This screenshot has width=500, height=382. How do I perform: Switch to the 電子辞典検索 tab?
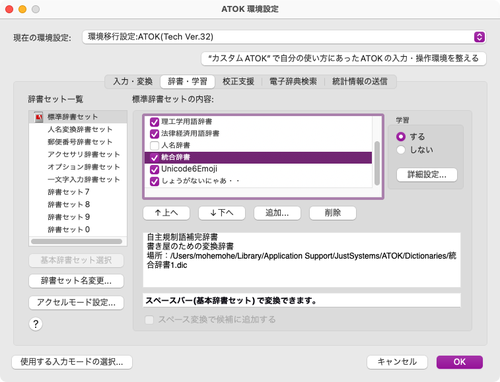point(293,81)
